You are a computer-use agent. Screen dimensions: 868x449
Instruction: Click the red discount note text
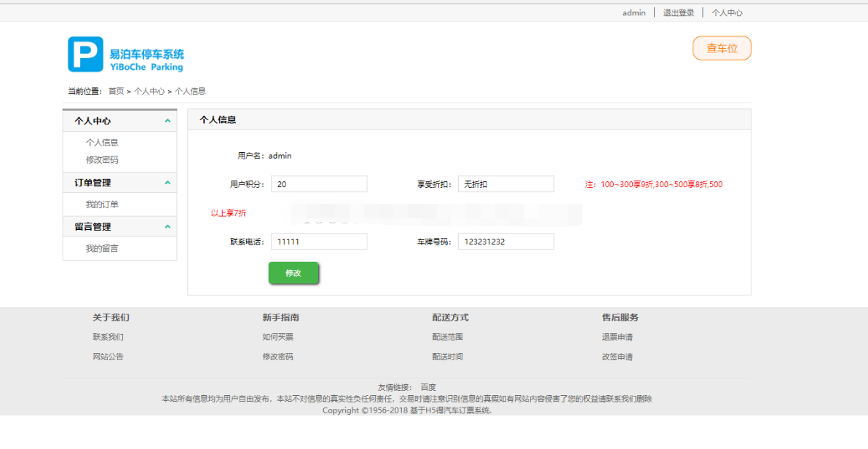point(654,185)
